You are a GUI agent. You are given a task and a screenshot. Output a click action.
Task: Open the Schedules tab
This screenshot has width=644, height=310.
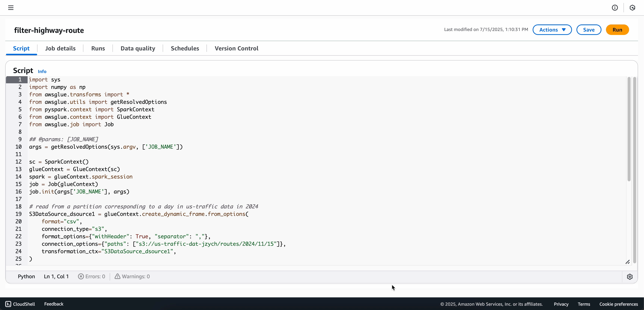click(x=185, y=48)
